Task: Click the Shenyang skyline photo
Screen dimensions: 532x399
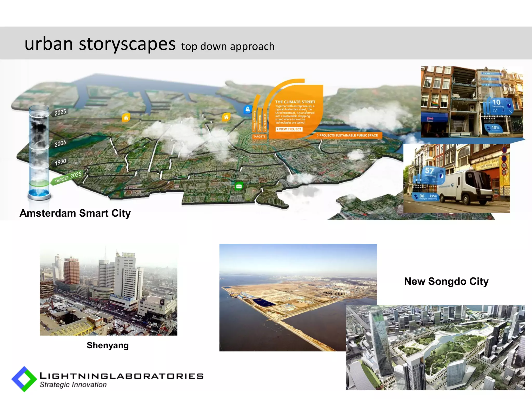Action: click(109, 290)
